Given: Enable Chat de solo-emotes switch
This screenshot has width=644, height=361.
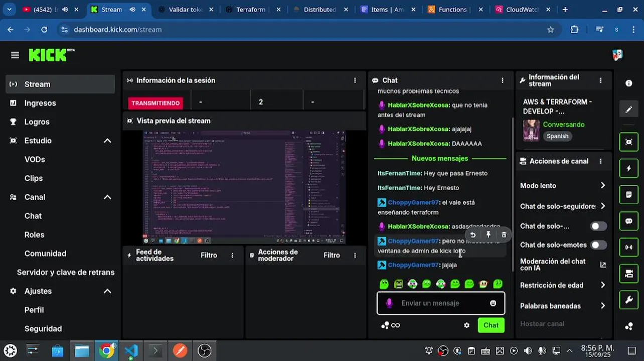Looking at the screenshot, I should [x=598, y=245].
